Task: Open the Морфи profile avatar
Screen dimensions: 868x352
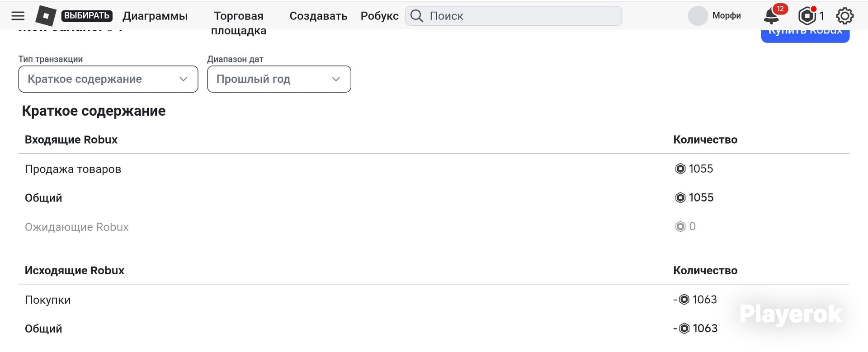Action: pos(698,16)
